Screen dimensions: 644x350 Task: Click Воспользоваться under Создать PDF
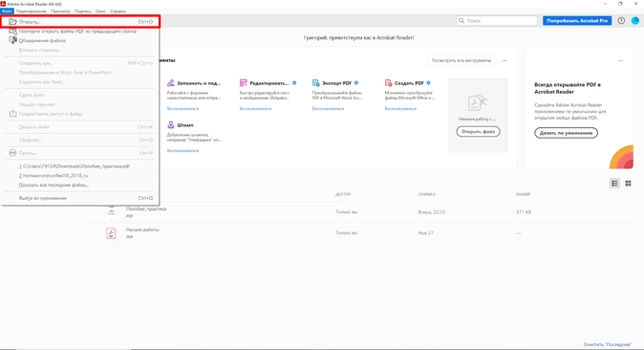pyautogui.click(x=400, y=109)
